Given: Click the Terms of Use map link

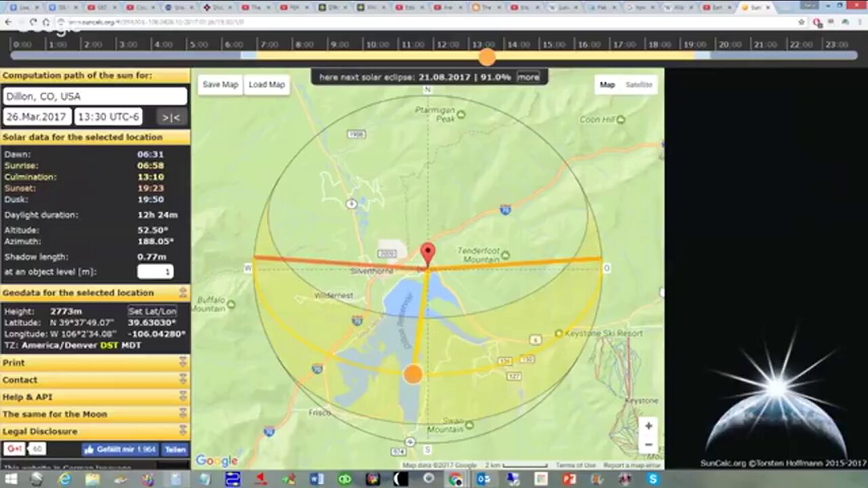Looking at the screenshot, I should click(x=576, y=465).
